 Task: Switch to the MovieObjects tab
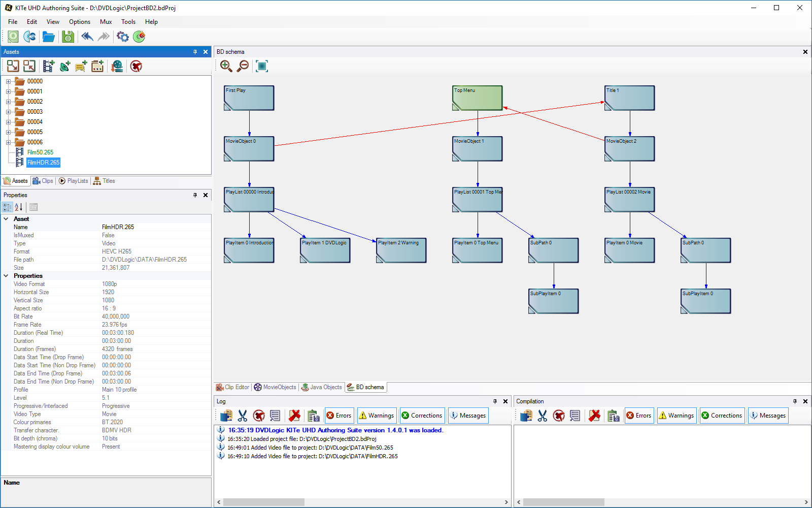tap(275, 387)
